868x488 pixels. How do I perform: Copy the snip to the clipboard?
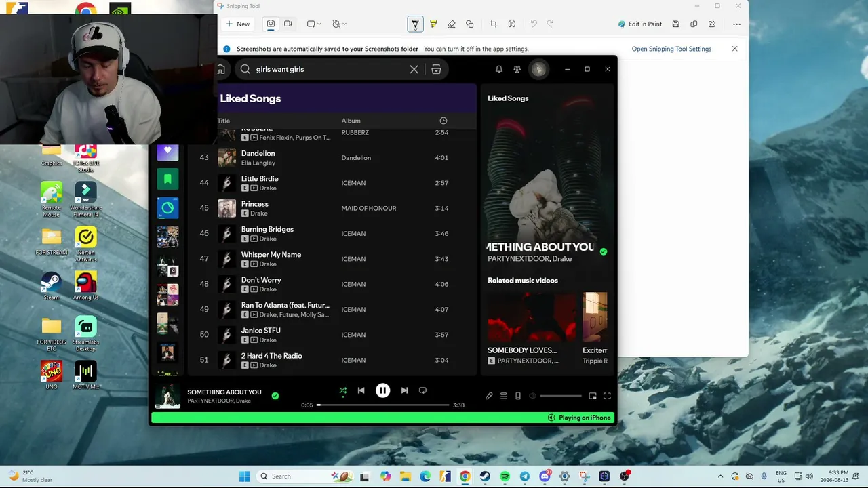694,24
